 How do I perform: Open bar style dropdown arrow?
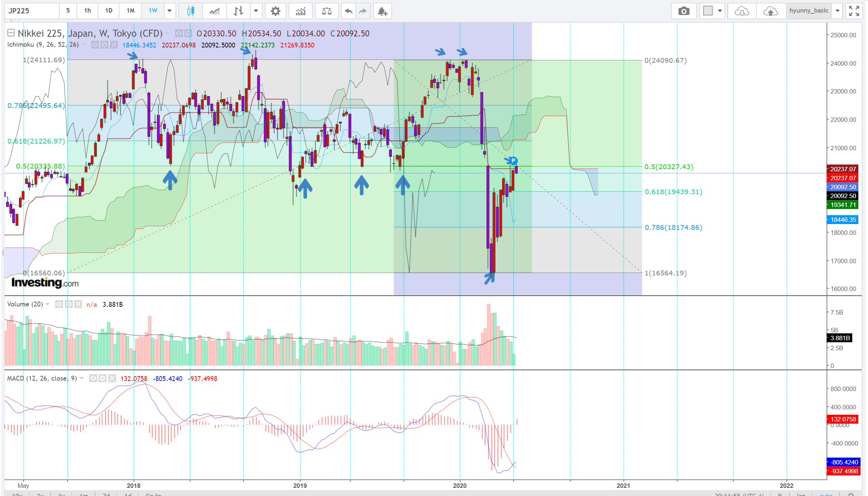[x=256, y=11]
